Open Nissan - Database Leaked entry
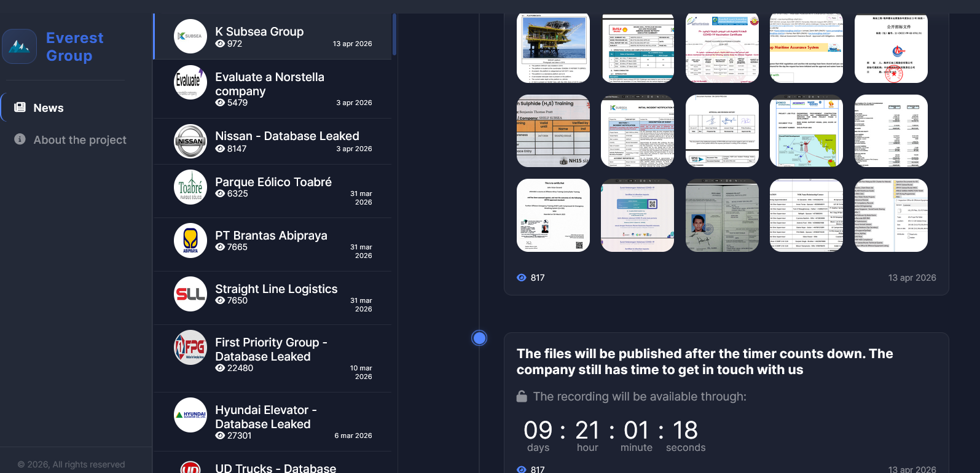 point(287,136)
